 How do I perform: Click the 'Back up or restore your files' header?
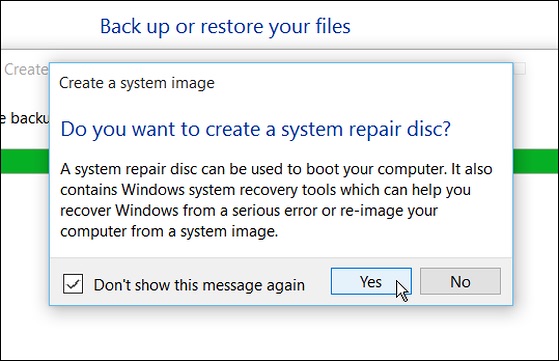pyautogui.click(x=225, y=27)
